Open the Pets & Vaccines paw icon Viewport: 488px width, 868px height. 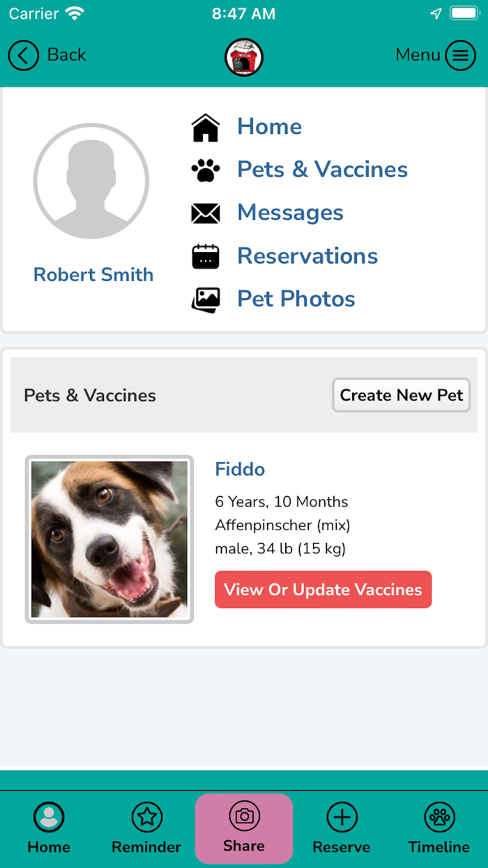pos(205,169)
